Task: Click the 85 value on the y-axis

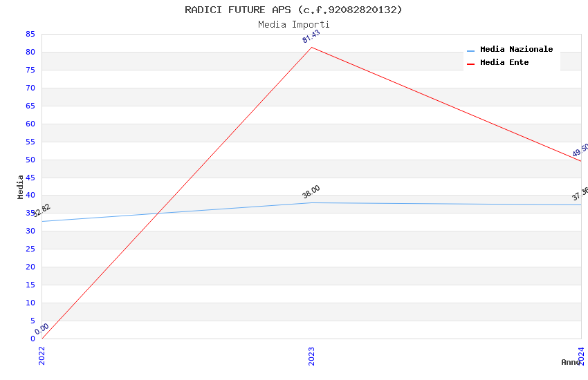Action: pos(30,34)
